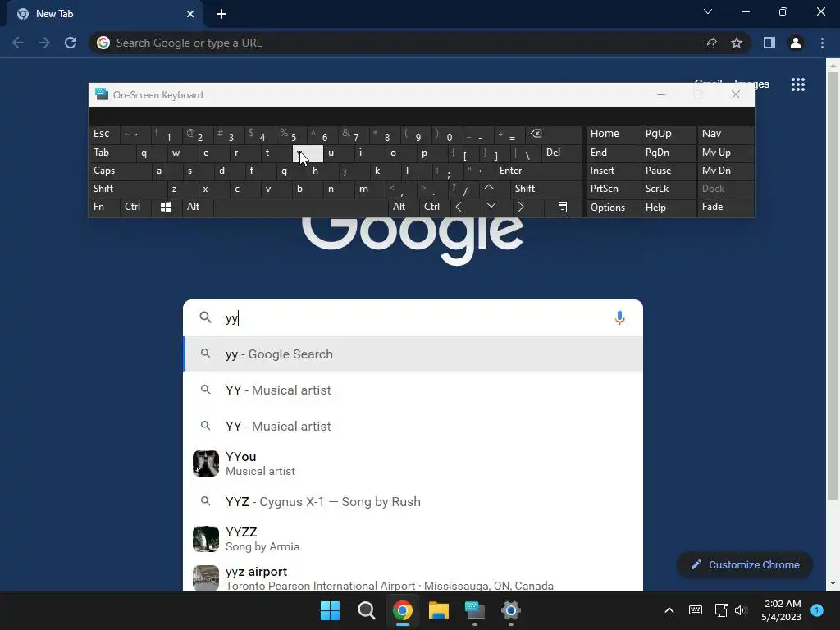This screenshot has height=630, width=840.
Task: Choose 'yy - Google Search' suggestion
Action: click(413, 354)
